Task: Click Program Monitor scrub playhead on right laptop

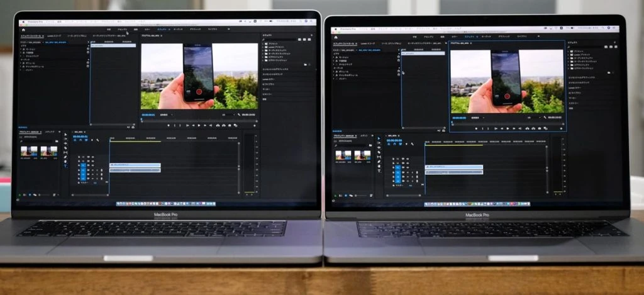Action: tap(452, 123)
